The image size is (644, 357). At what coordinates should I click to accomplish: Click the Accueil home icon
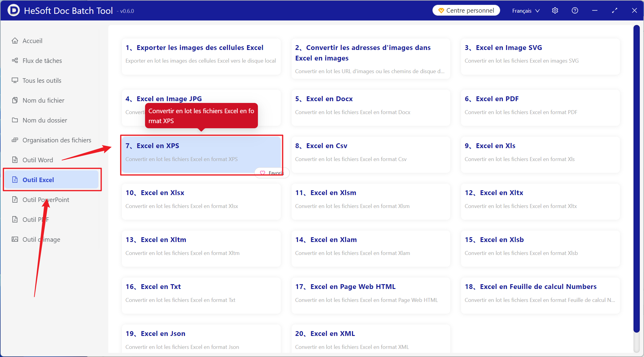[x=15, y=41]
